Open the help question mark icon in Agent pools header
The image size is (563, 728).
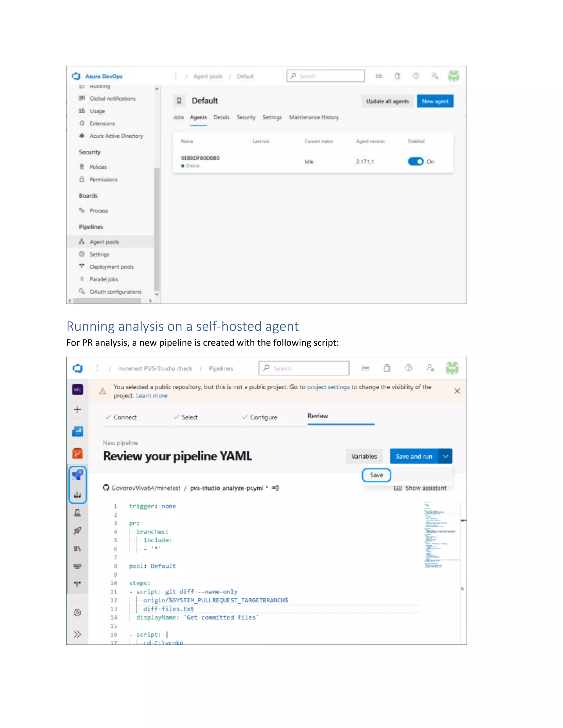(x=416, y=76)
